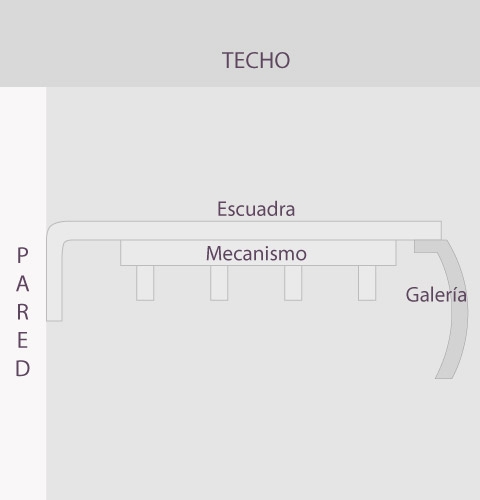
Task: Click the Escuadra bracket's horizontal arm
Action: point(253,230)
